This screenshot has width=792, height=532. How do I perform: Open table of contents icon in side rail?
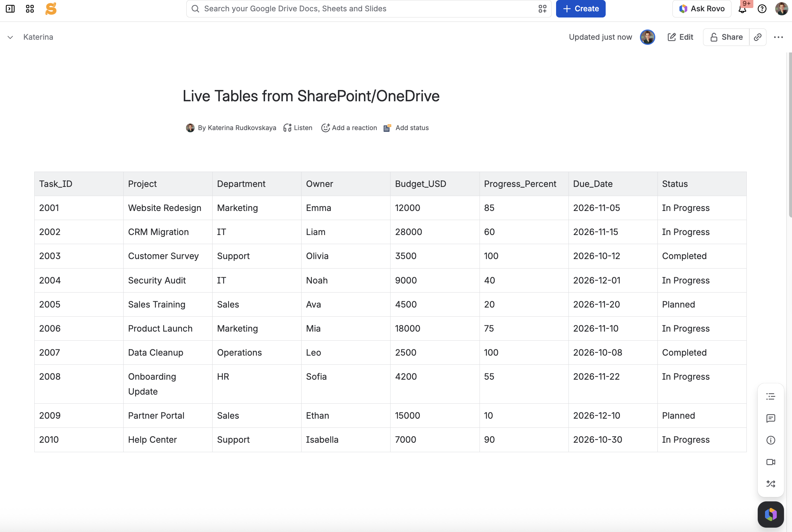770,396
